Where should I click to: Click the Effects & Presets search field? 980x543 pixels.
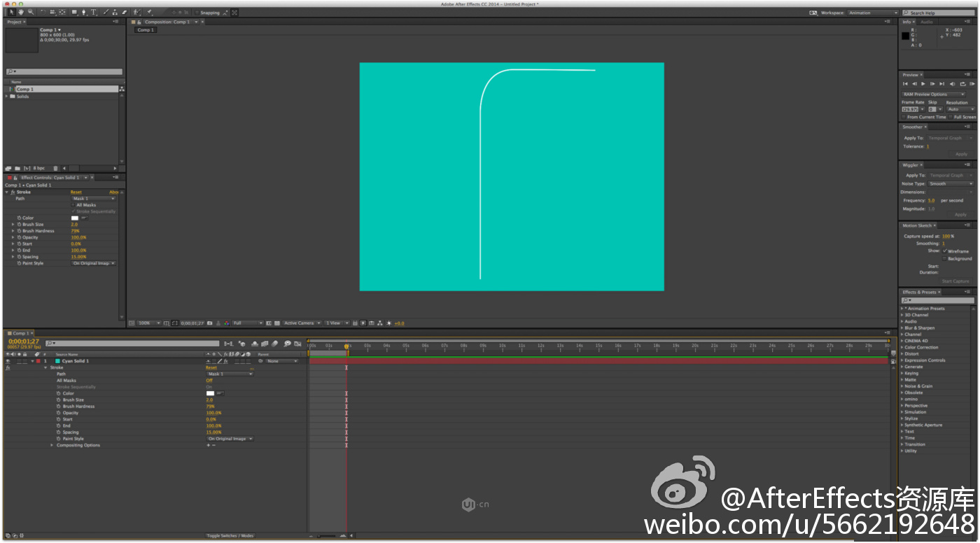937,300
